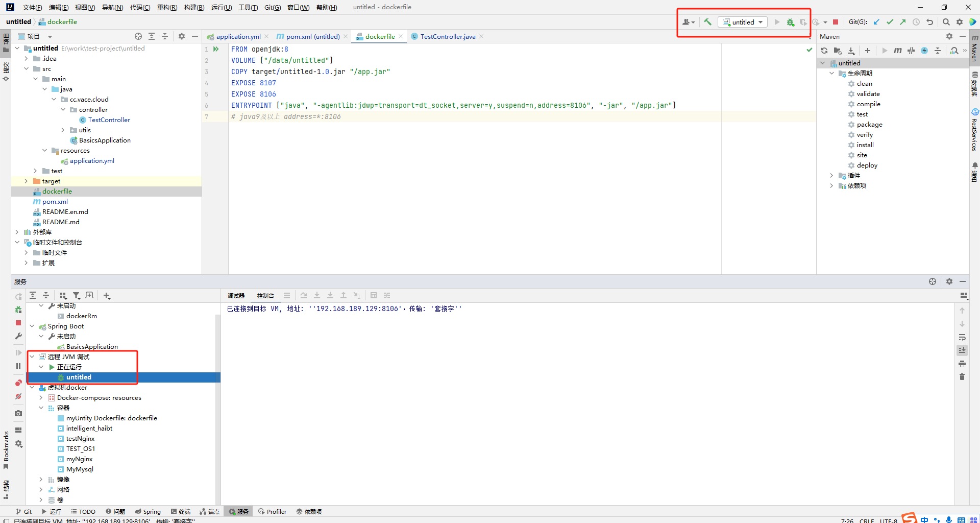Open Maven panel settings gear
980x523 pixels.
tap(949, 36)
